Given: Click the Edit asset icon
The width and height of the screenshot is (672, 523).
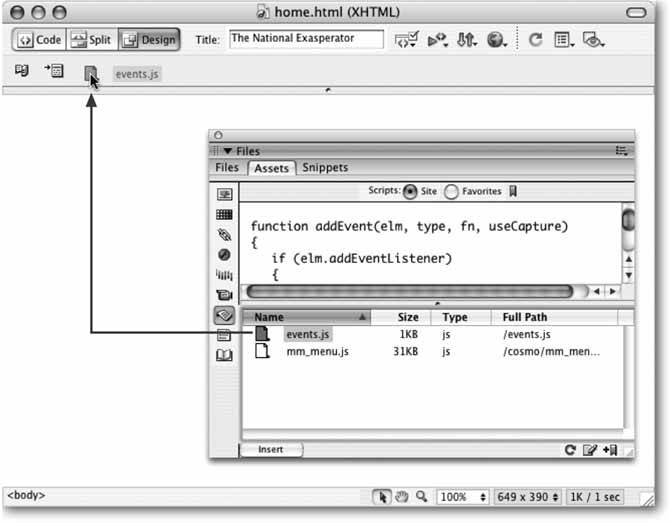Looking at the screenshot, I should tap(590, 450).
